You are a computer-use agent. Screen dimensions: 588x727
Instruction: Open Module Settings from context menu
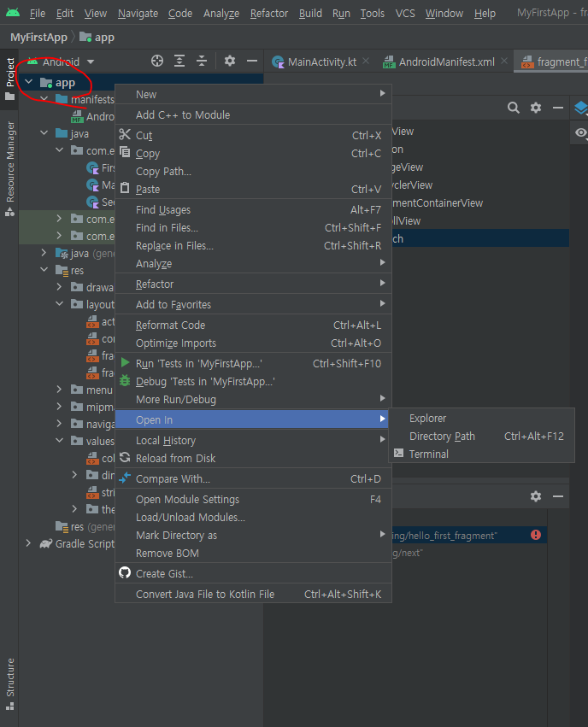coord(253,500)
